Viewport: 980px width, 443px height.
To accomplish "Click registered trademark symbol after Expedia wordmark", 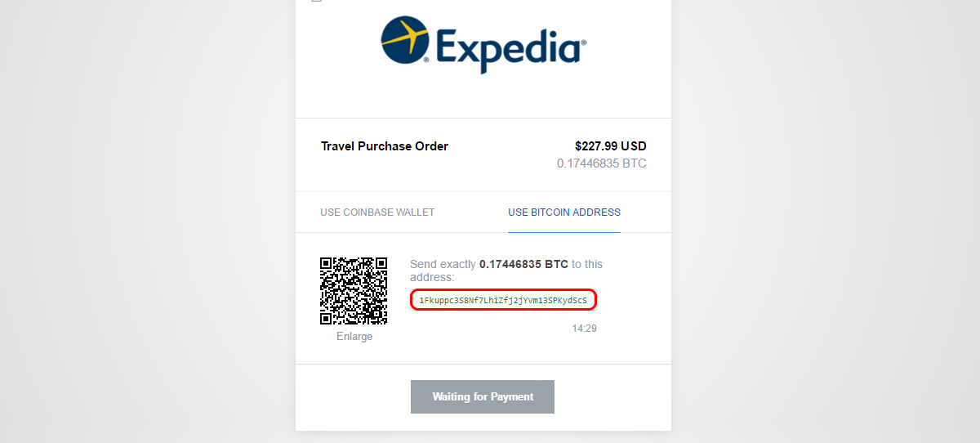I will click(584, 43).
